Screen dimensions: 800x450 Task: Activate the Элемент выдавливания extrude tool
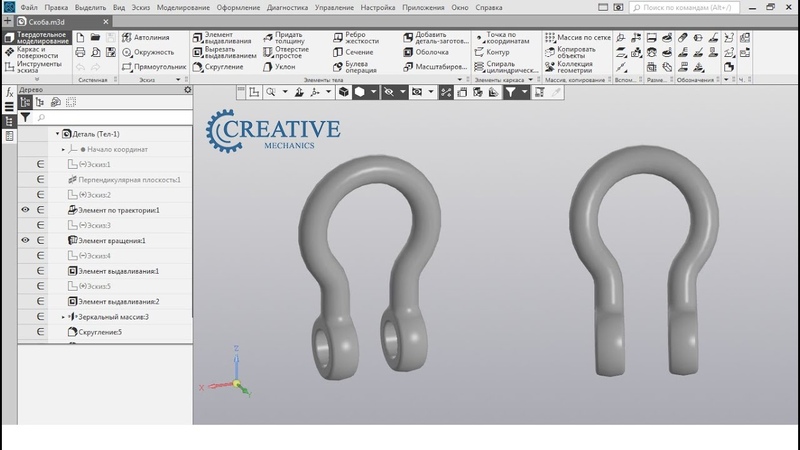click(x=225, y=38)
